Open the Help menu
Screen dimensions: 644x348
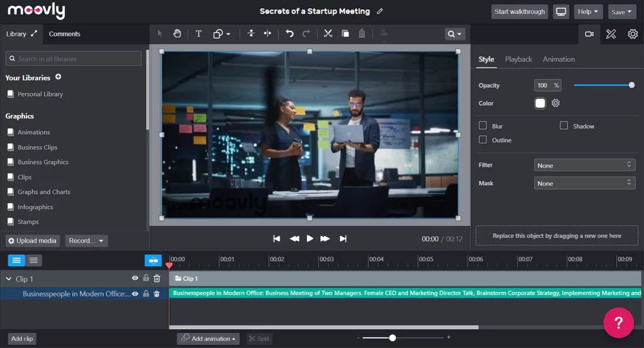588,11
